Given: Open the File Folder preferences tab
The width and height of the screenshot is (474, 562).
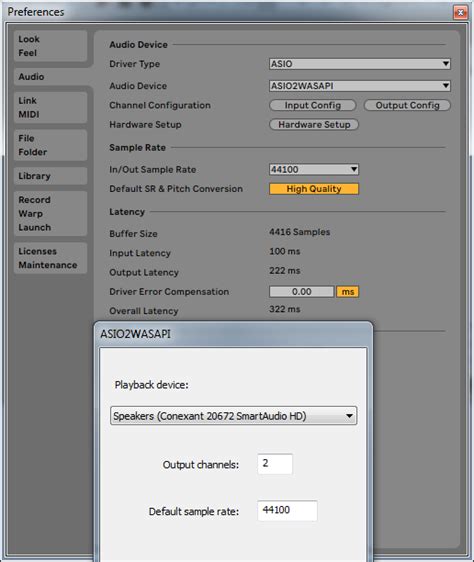Looking at the screenshot, I should click(51, 145).
